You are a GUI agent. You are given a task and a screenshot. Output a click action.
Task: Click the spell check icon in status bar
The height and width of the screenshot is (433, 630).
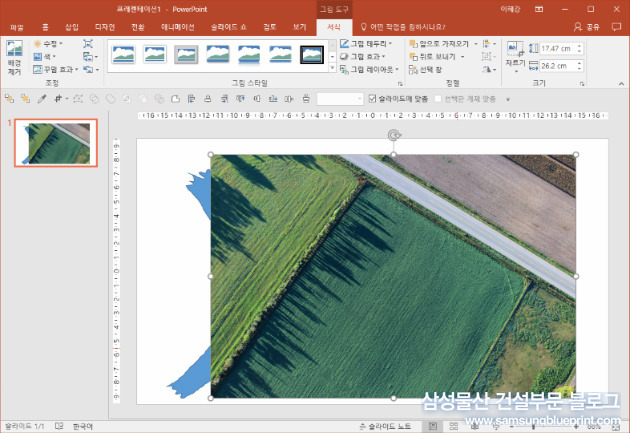59,426
